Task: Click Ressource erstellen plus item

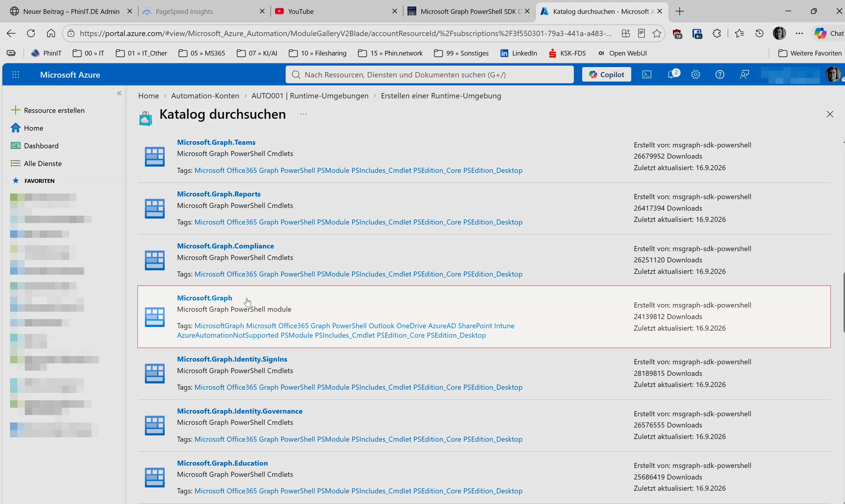Action: click(48, 110)
